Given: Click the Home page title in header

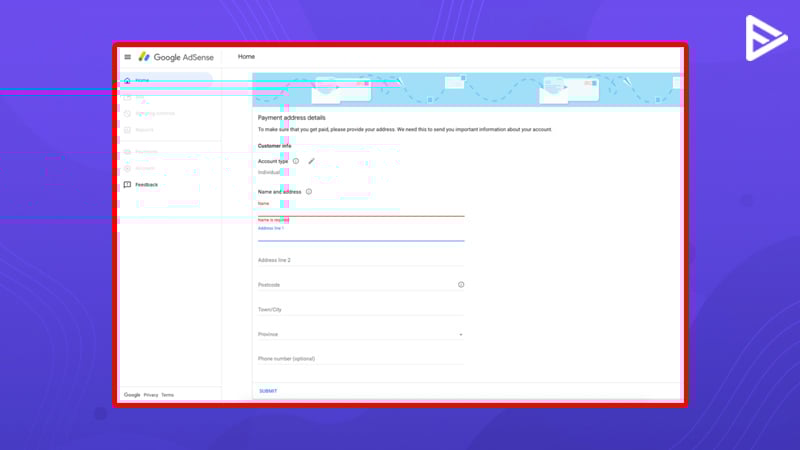Looking at the screenshot, I should 246,57.
